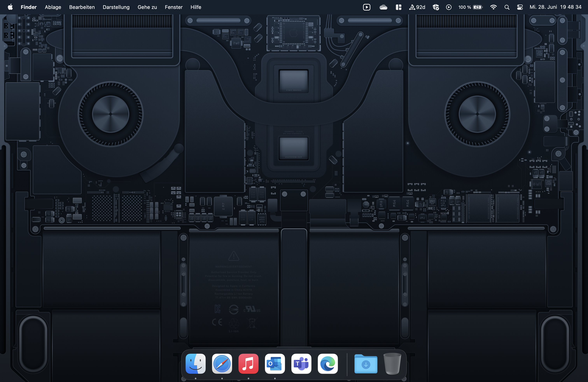Open the Ablage menu

click(x=53, y=7)
